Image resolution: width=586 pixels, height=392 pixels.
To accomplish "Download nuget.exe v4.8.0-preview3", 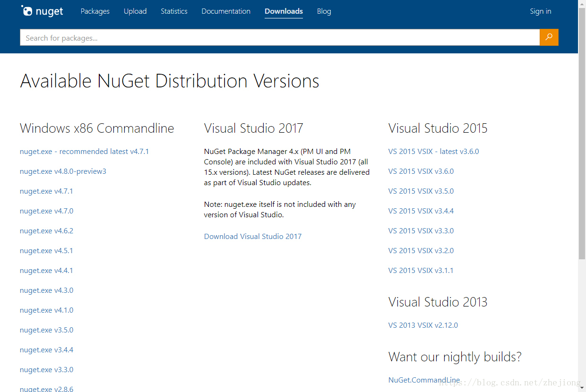I will coord(63,171).
